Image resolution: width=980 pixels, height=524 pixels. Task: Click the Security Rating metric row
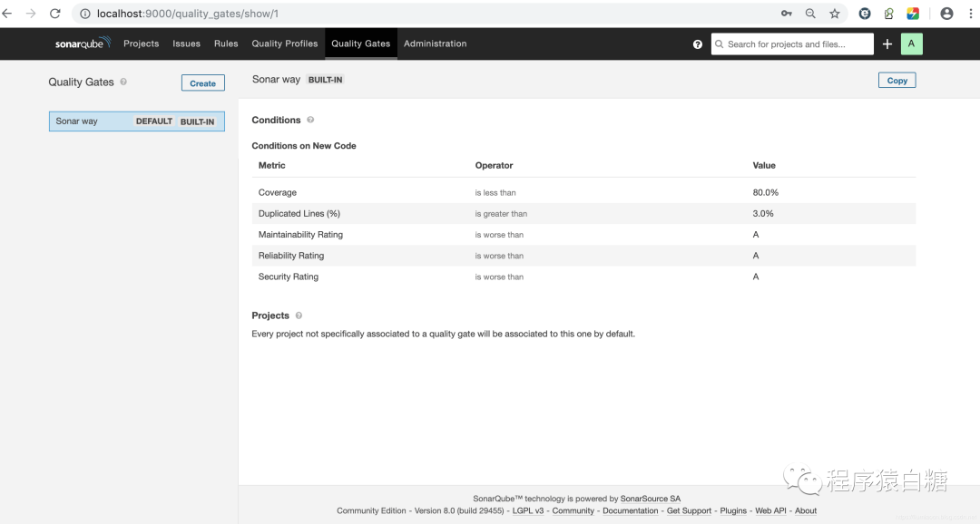click(583, 277)
